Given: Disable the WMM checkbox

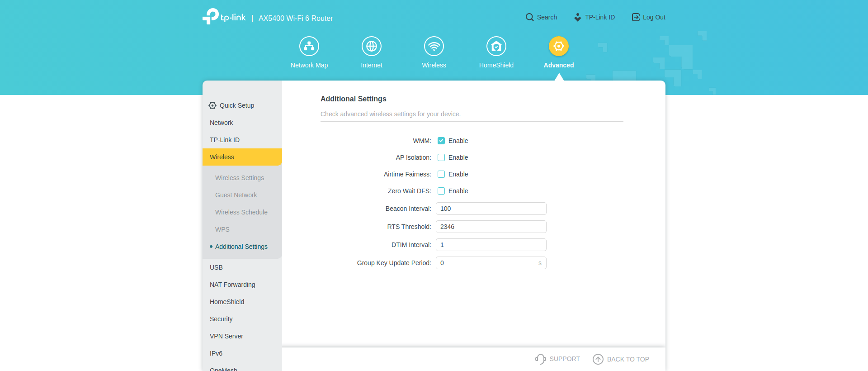Looking at the screenshot, I should coord(441,141).
